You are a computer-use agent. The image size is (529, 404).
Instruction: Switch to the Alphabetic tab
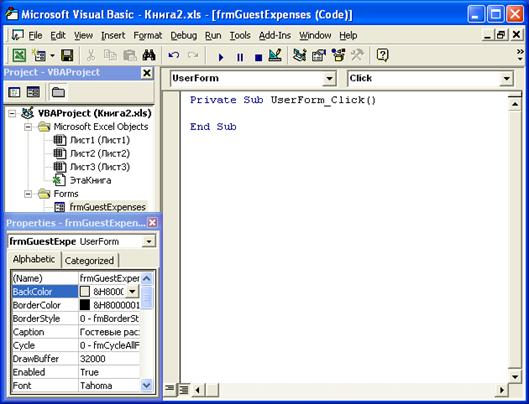(34, 259)
